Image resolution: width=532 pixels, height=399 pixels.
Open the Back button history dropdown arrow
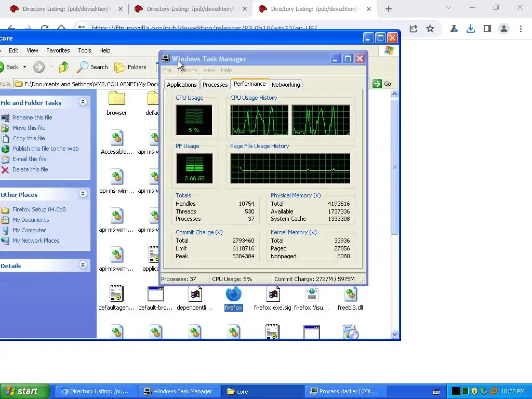(x=24, y=67)
